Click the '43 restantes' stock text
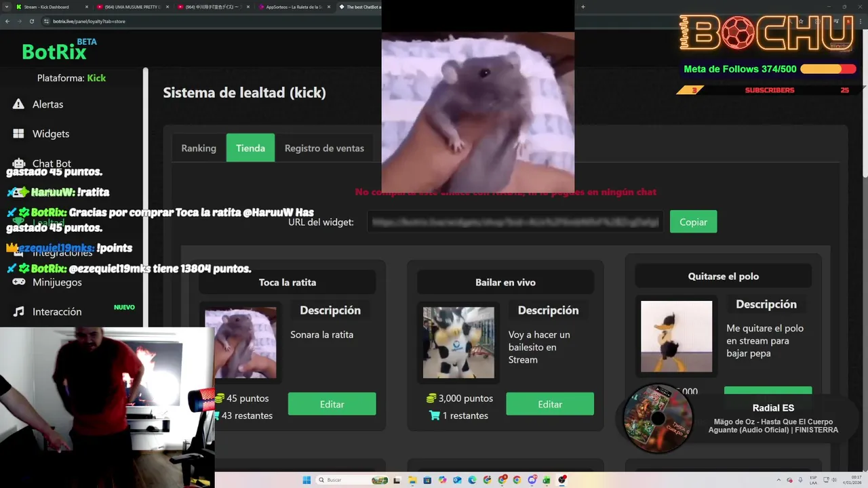 coord(247,415)
